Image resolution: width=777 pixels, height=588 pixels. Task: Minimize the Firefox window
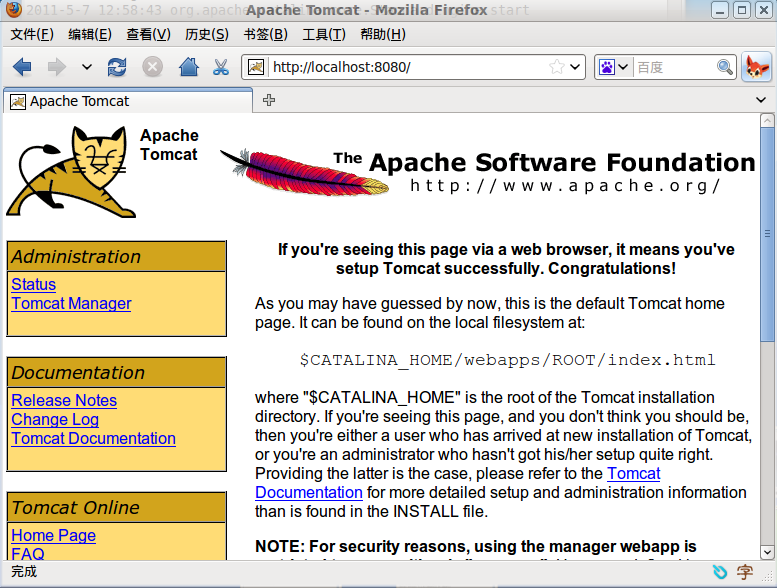[x=720, y=10]
